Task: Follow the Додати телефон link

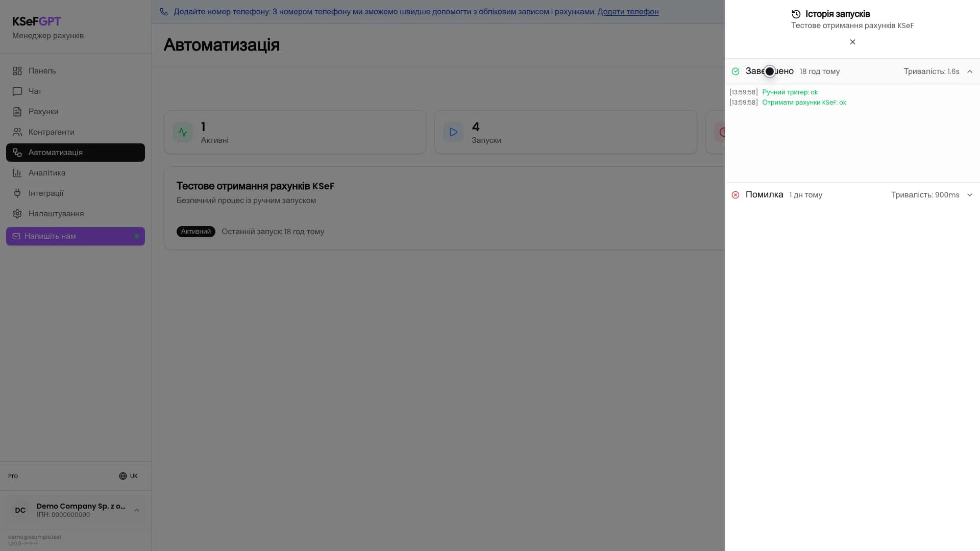Action: (x=628, y=12)
